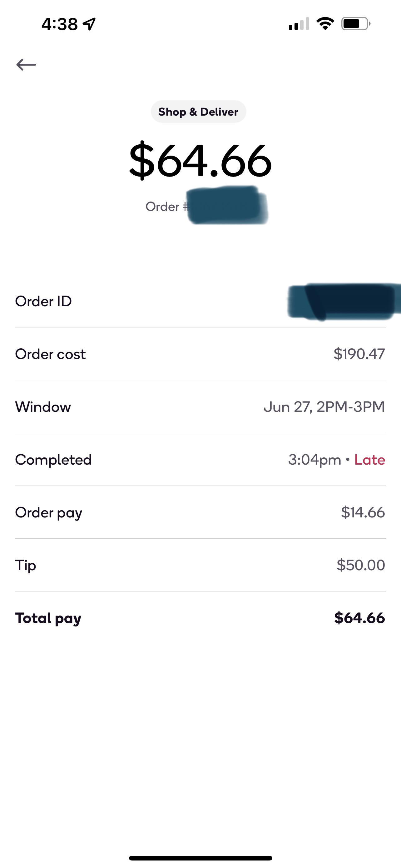Tap the Jun 27, 2PM-3PM window time
401x868 pixels.
324,407
